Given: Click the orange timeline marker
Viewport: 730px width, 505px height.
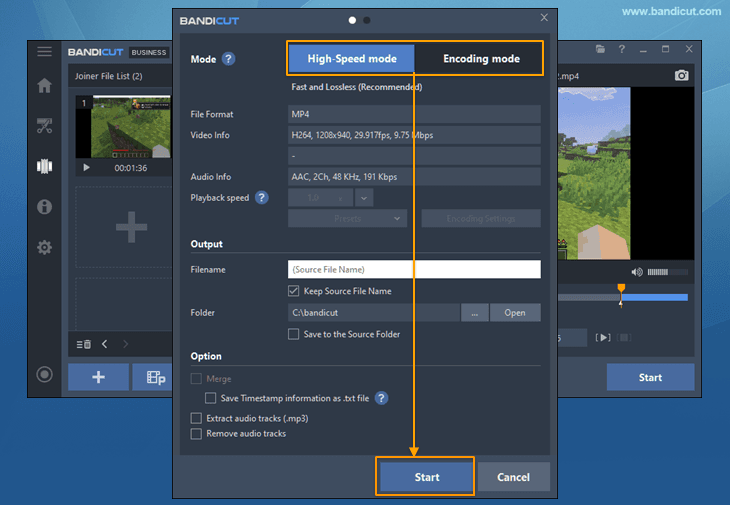Looking at the screenshot, I should (621, 289).
